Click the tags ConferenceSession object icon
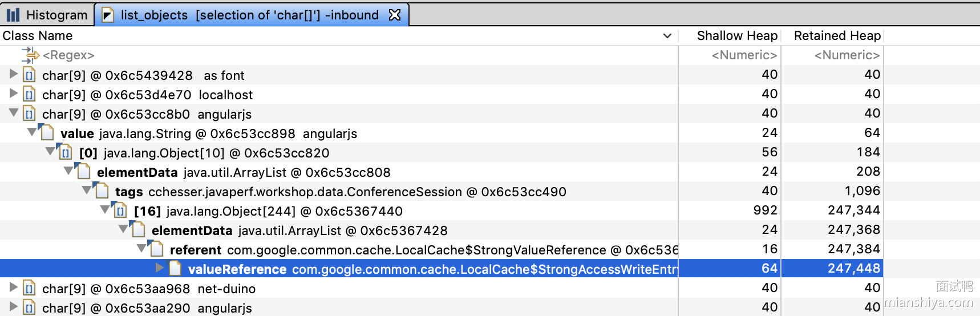Viewport: 980px width, 316px height. tap(102, 192)
